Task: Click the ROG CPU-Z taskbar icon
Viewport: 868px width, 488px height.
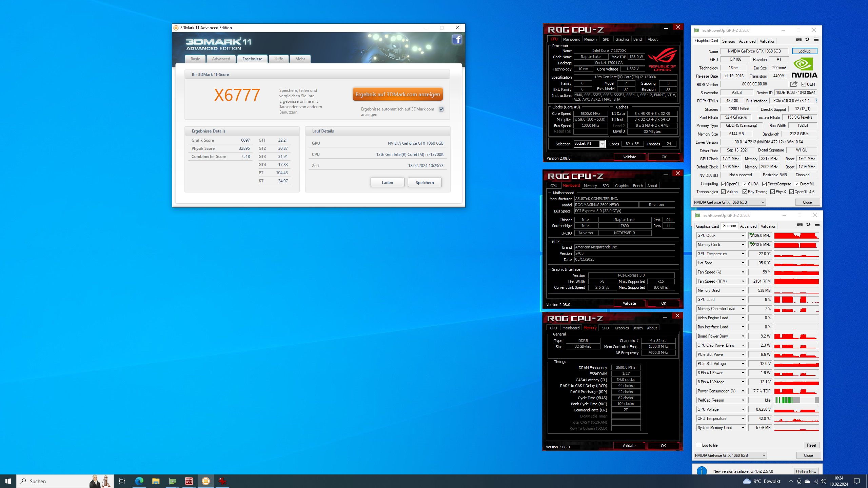Action: [189, 481]
